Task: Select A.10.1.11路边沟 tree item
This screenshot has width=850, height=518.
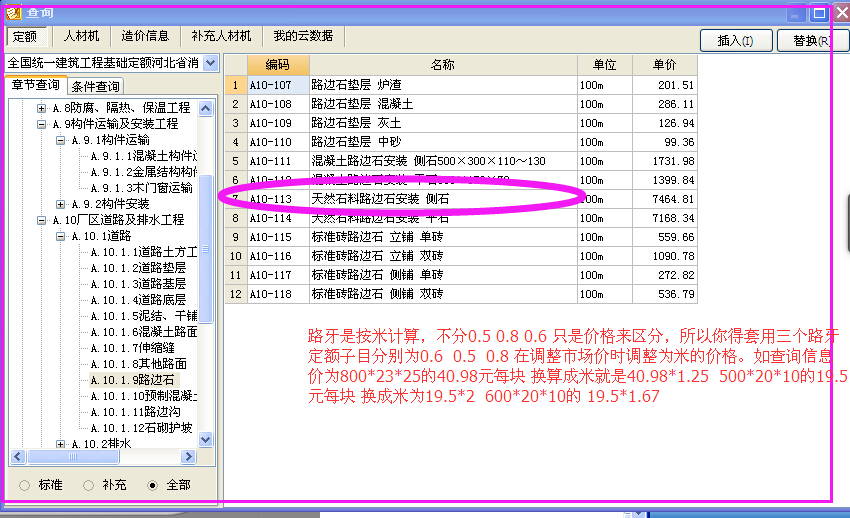Action: click(x=136, y=412)
